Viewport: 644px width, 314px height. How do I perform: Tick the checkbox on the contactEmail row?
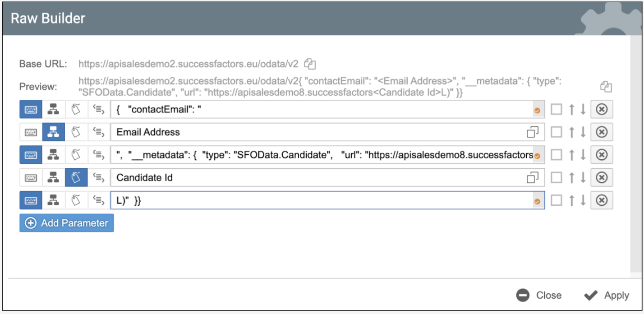[557, 110]
